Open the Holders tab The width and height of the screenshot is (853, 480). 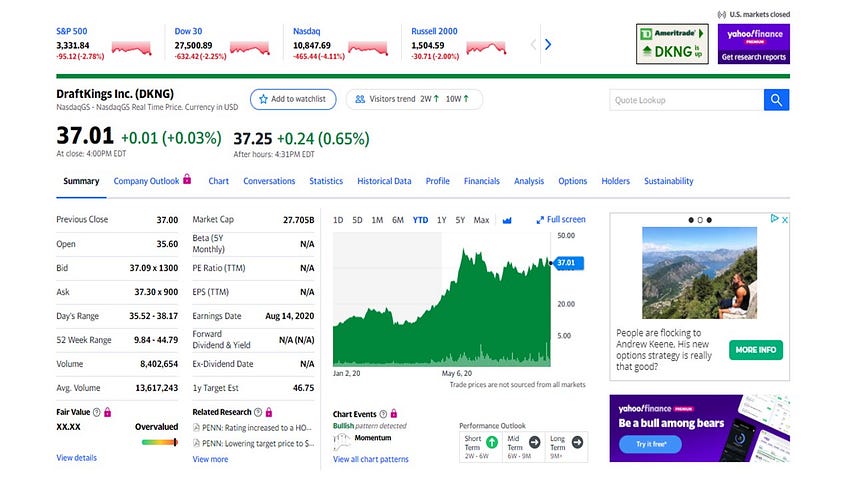(x=615, y=181)
